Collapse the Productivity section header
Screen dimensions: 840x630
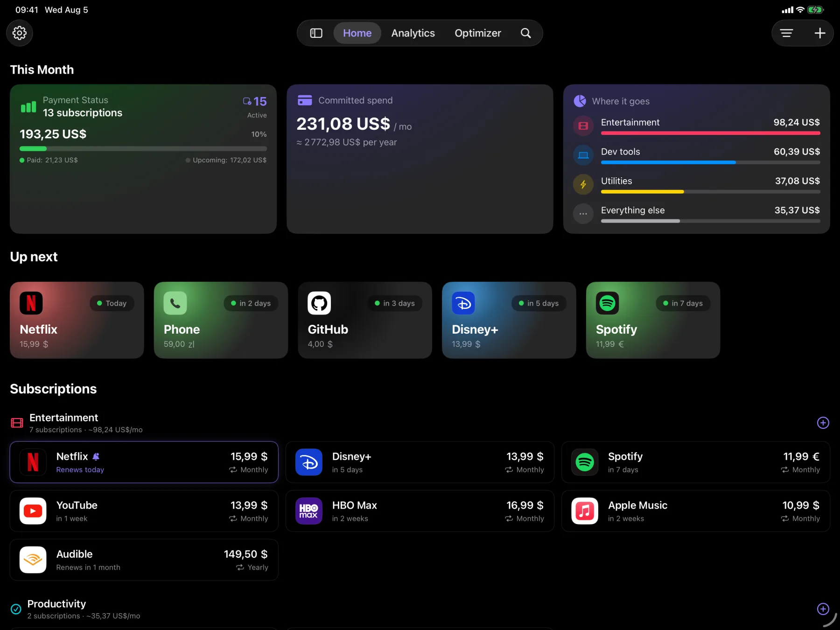(76, 609)
